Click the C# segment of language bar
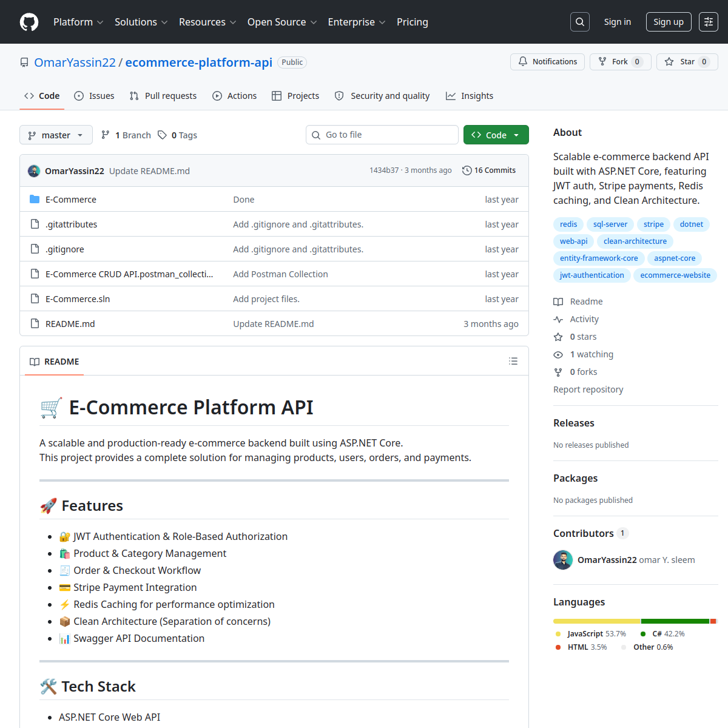The image size is (728, 728). 675,621
